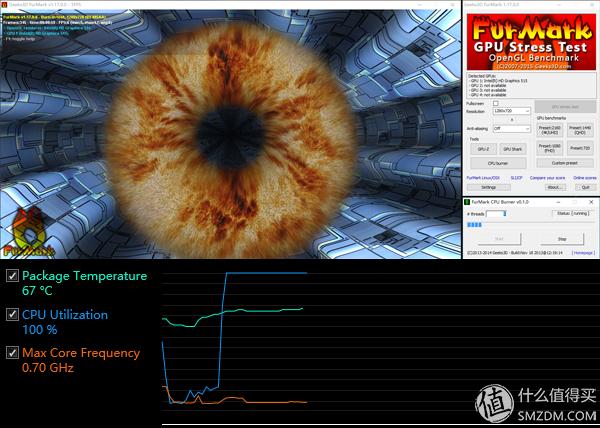Open FurMark Settings
This screenshot has width=600, height=428.
point(488,187)
